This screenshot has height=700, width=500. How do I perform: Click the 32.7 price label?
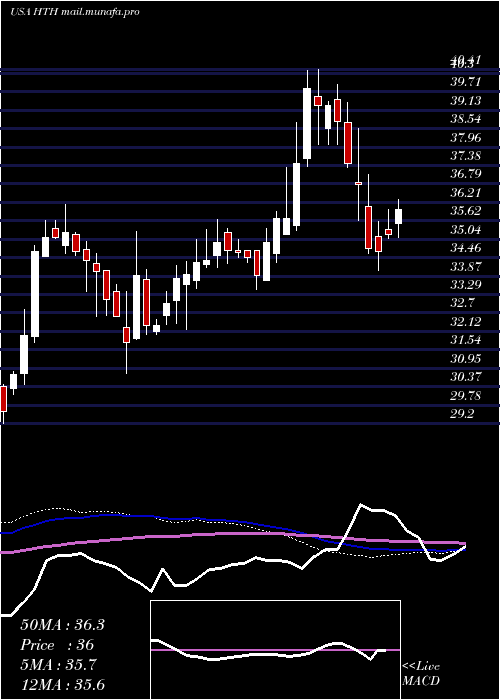pos(462,303)
